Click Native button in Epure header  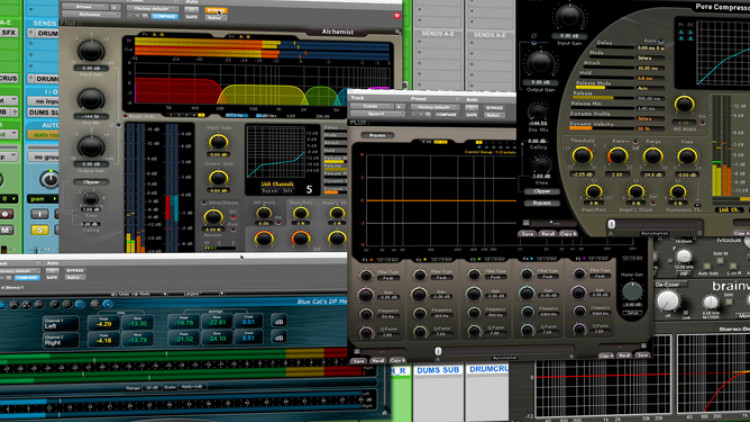[x=494, y=115]
